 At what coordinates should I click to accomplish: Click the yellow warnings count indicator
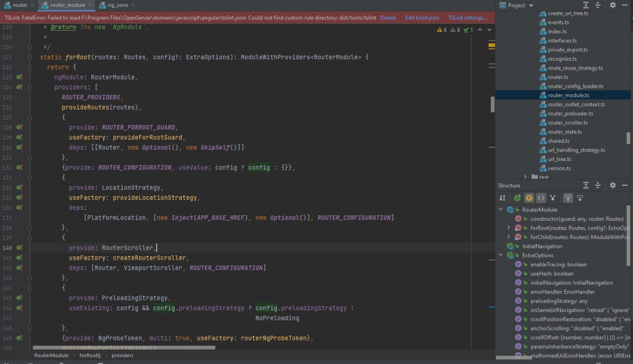click(x=442, y=30)
